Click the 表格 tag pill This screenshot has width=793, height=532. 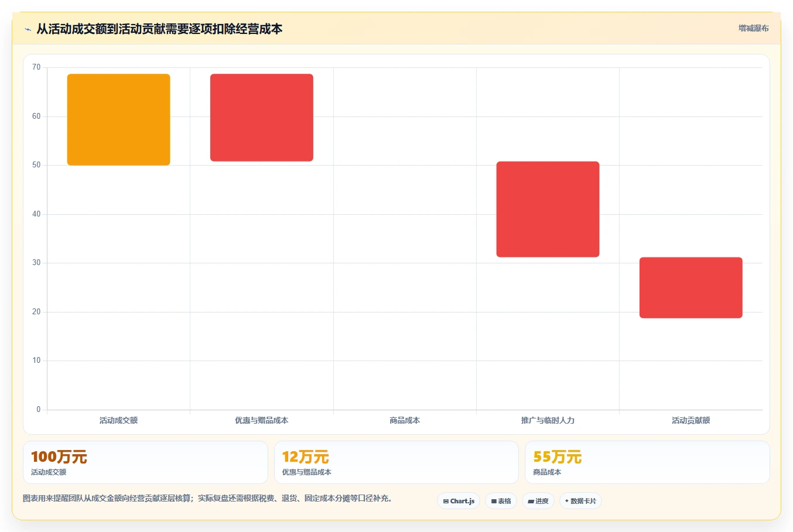[501, 501]
